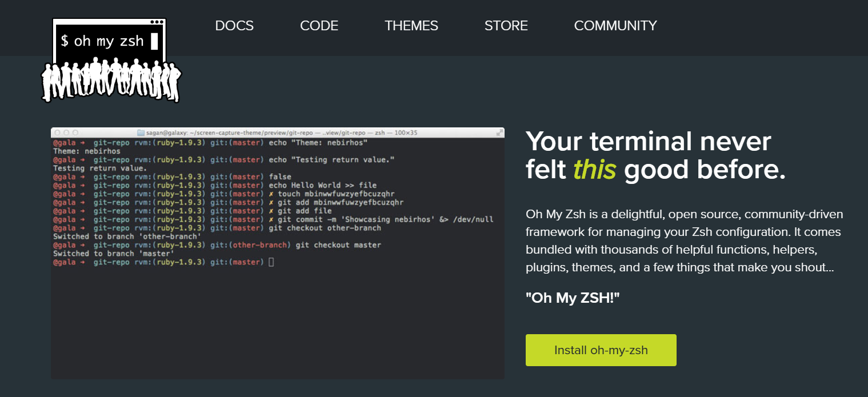Image resolution: width=868 pixels, height=397 pixels.
Task: Open the COMMUNITY section
Action: [x=615, y=26]
